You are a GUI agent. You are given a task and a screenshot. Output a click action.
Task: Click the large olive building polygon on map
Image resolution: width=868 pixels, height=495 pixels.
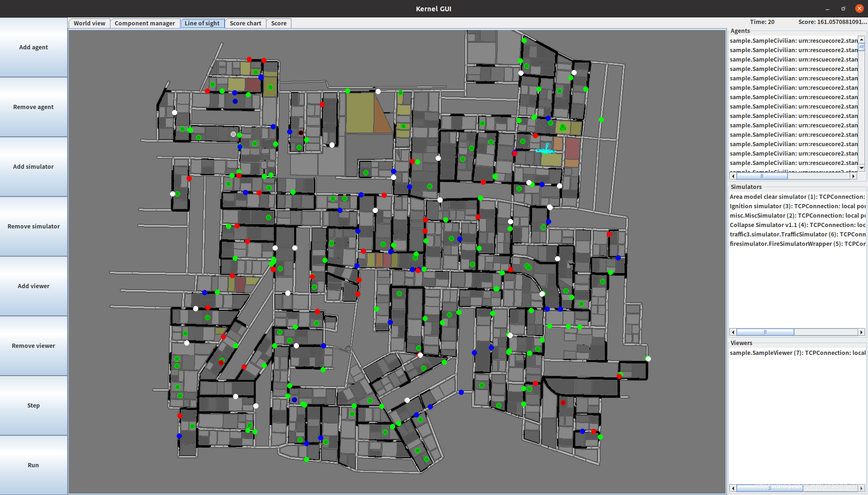coord(360,113)
